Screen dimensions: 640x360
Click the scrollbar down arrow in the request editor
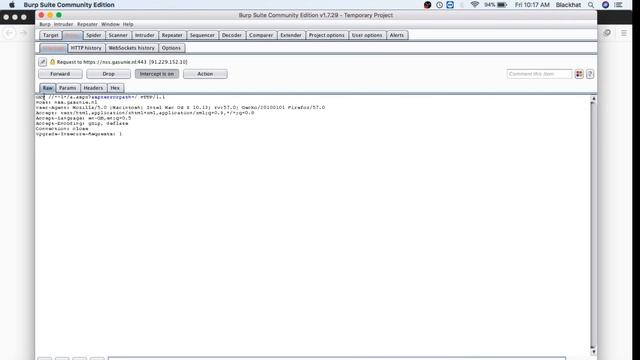[x=593, y=352]
